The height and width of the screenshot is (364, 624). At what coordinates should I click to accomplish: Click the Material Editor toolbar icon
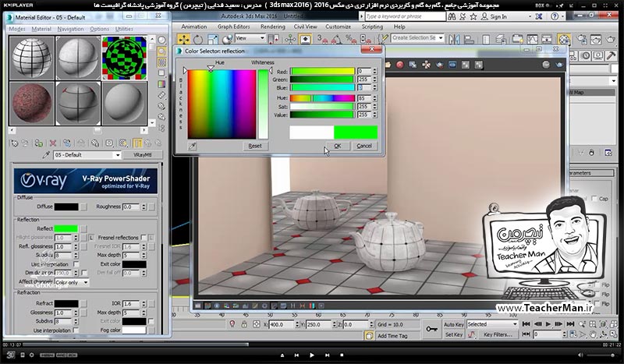564,39
